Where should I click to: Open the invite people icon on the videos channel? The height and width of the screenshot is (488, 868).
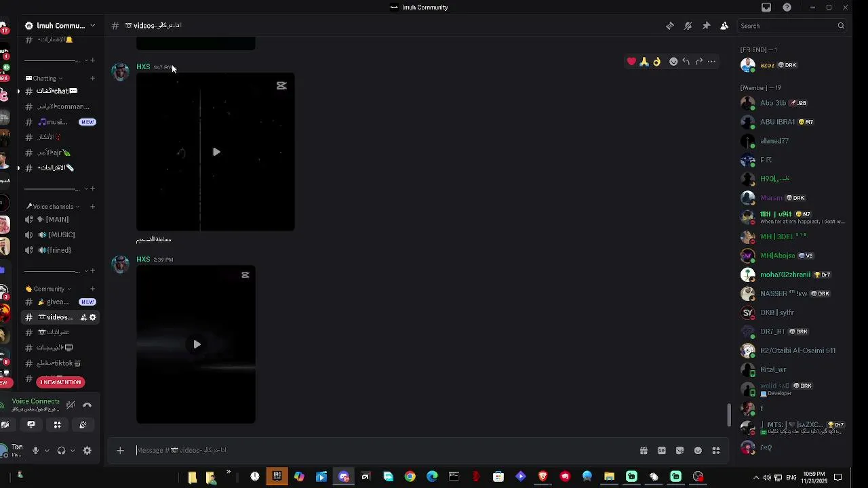click(83, 317)
